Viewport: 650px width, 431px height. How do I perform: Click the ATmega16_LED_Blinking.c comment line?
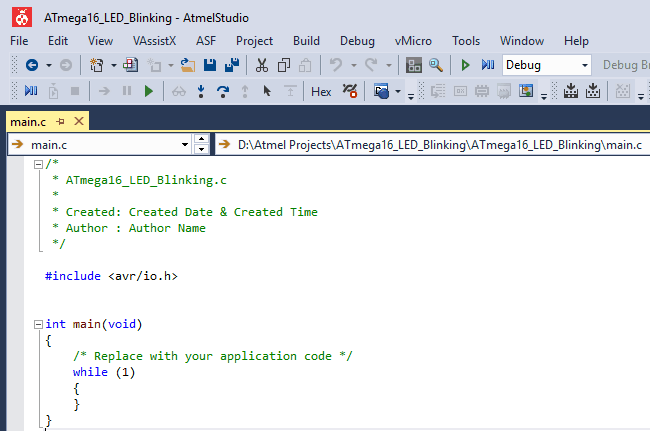[146, 180]
